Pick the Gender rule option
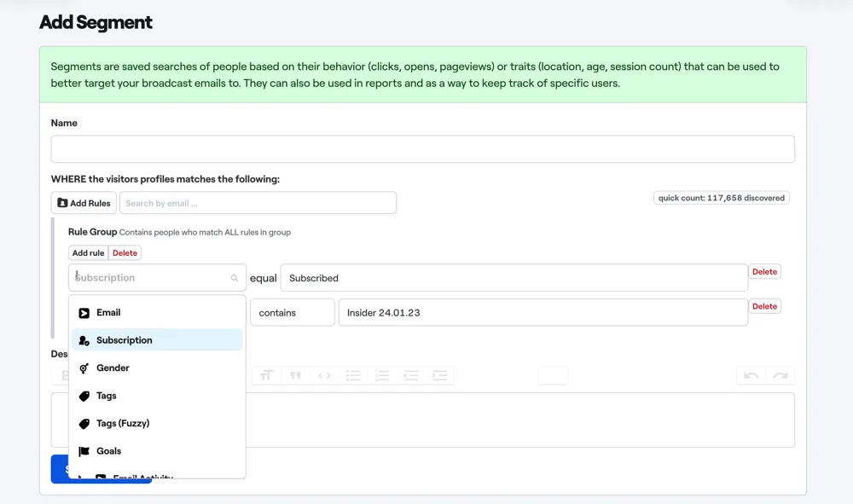853x504 pixels. click(x=113, y=368)
